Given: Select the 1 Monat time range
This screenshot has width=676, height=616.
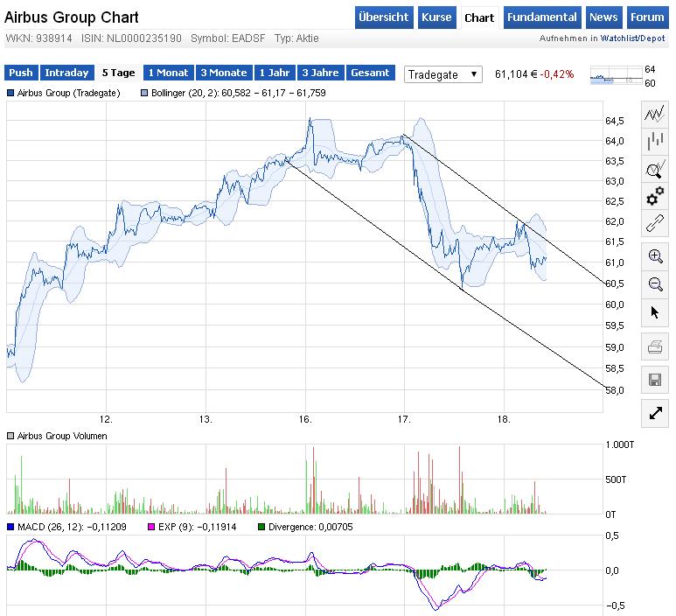Looking at the screenshot, I should coord(169,73).
